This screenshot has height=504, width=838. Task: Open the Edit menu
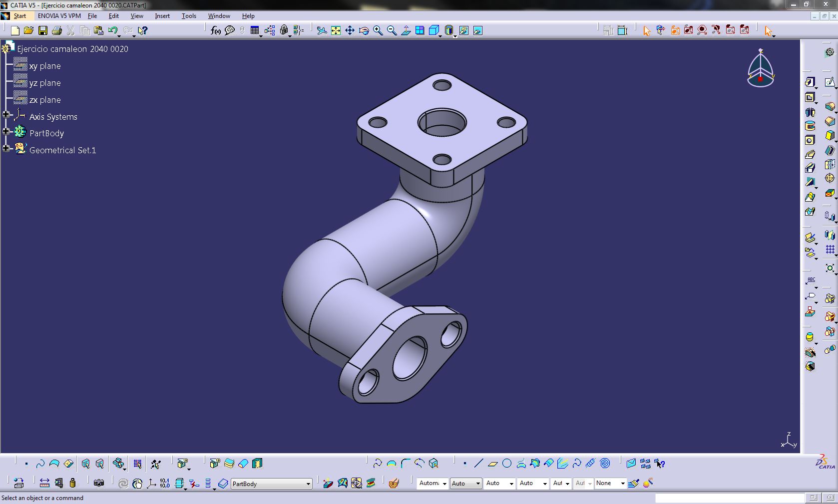(x=114, y=16)
